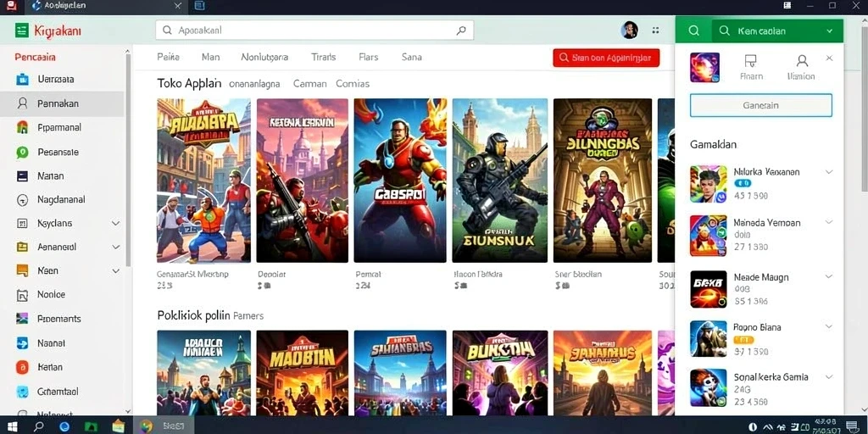Image resolution: width=868 pixels, height=434 pixels.
Task: Open the Frpamanal sidebar icon
Action: [22, 127]
